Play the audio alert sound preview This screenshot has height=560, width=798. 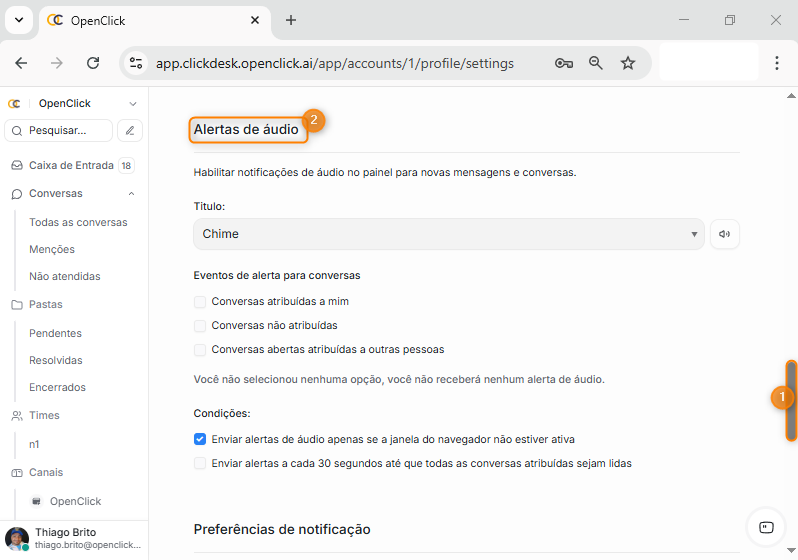coord(724,234)
